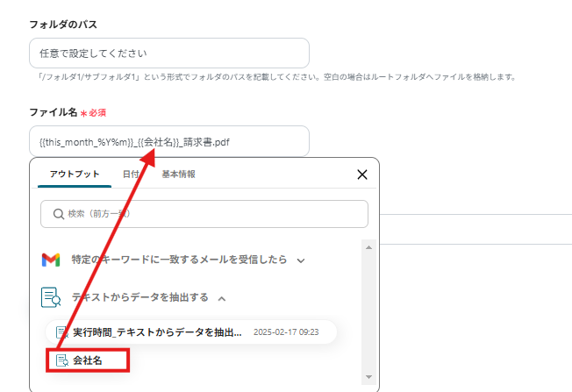Click the icon beside 実行時間_テキストからデータを抽出 item
Screen dimensions: 572x392
(x=62, y=332)
